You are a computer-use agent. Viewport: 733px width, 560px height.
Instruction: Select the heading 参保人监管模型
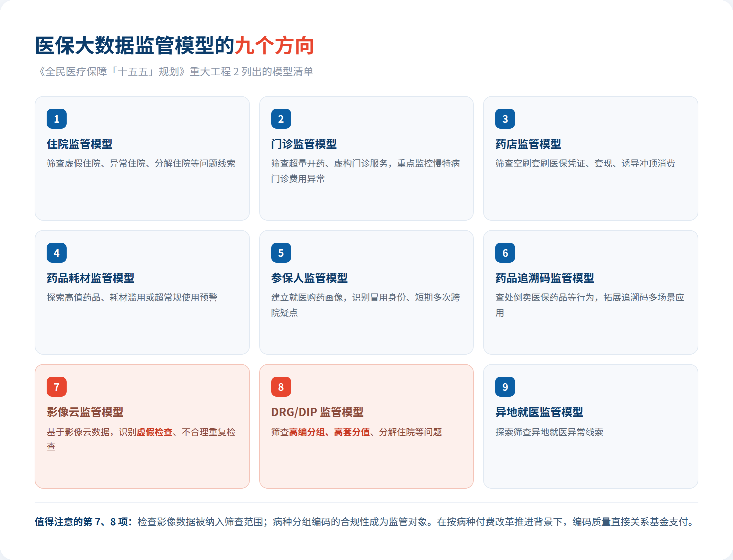coord(310,278)
